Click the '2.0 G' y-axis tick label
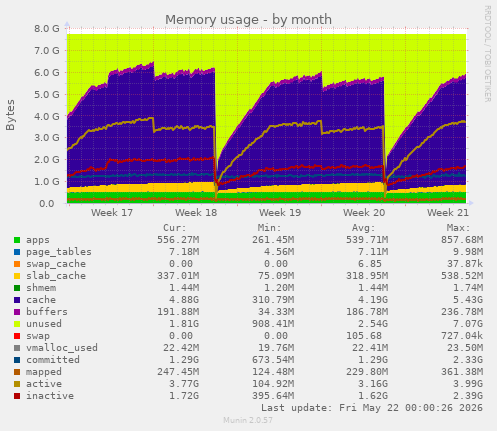Screen dimensions: 497x431 coord(47,160)
